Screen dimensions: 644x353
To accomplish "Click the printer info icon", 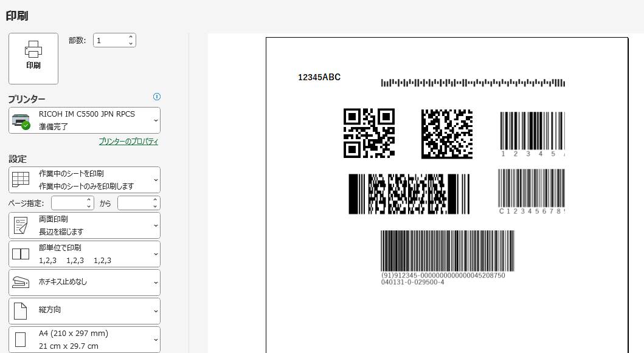I will tap(156, 97).
